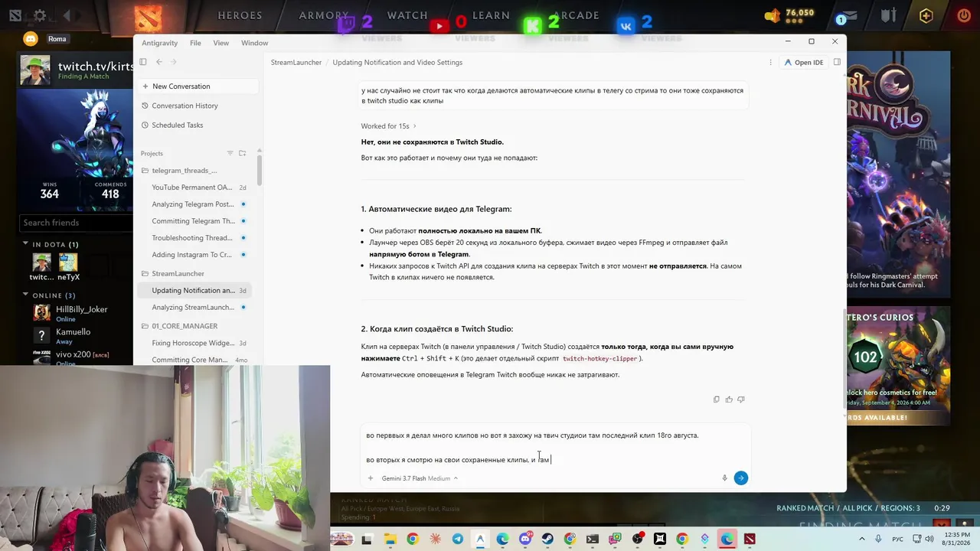Screen dimensions: 980x551
Task: Give the response a thumbs up
Action: click(x=729, y=399)
